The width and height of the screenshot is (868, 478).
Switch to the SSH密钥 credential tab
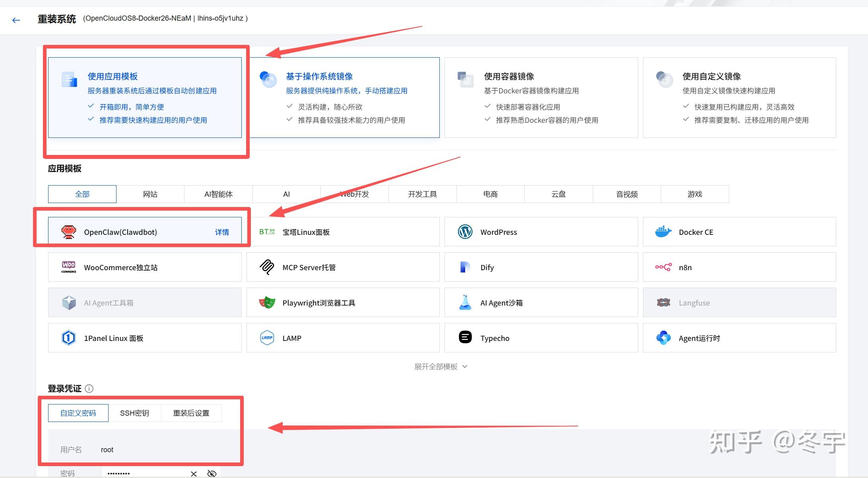(x=134, y=413)
